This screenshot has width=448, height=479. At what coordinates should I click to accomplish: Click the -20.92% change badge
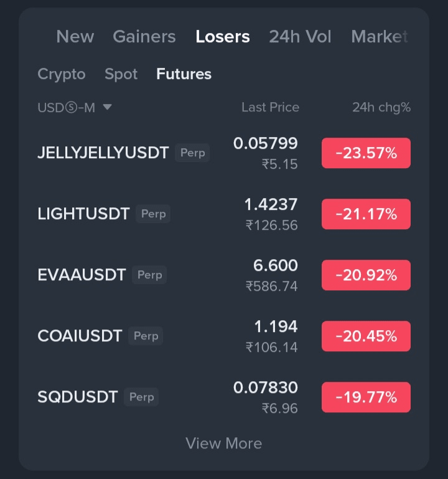(366, 275)
